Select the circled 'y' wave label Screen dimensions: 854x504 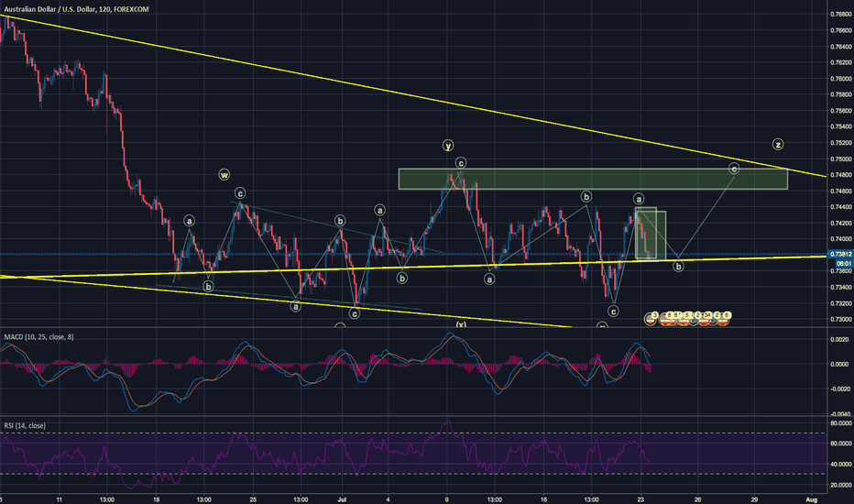click(x=447, y=146)
